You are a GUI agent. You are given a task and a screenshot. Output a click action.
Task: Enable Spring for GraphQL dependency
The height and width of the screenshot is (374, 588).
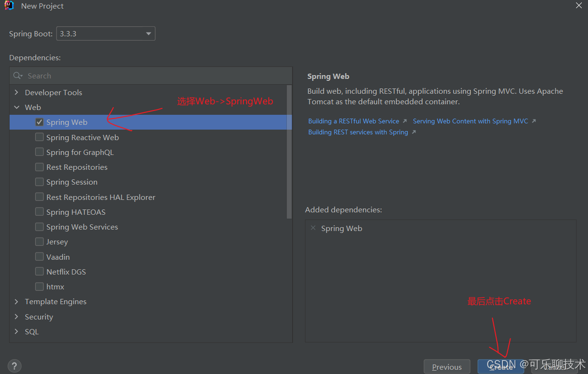coord(39,152)
